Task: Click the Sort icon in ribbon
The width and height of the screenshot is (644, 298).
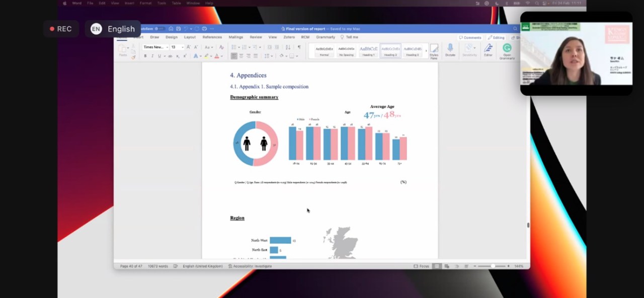Action: pyautogui.click(x=288, y=47)
